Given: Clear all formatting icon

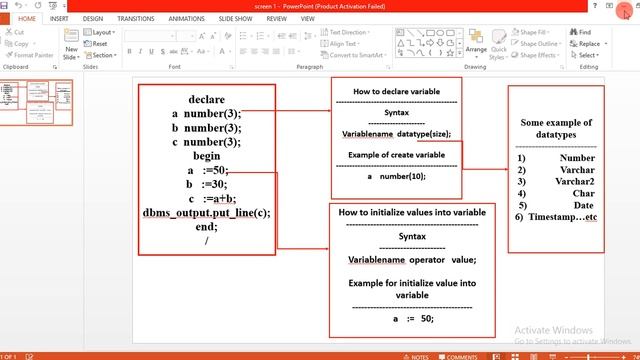Looking at the screenshot, I should [228, 36].
